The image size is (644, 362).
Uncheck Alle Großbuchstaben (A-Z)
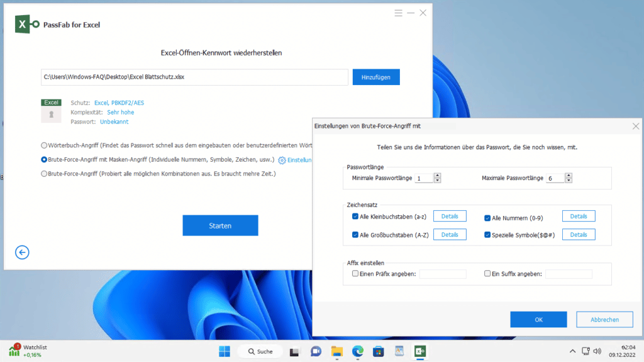pos(355,235)
